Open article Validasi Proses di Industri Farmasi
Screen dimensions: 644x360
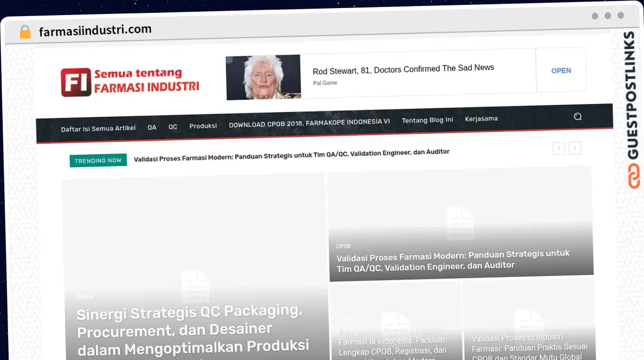530,347
